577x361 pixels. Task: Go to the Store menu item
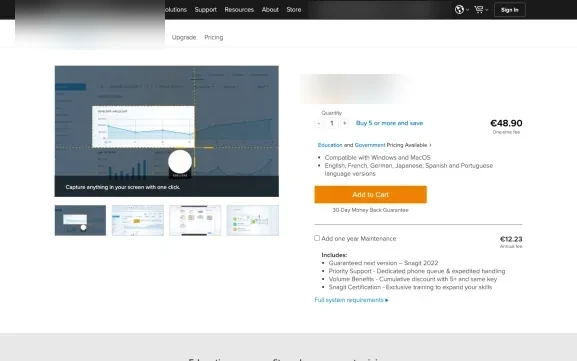[294, 10]
